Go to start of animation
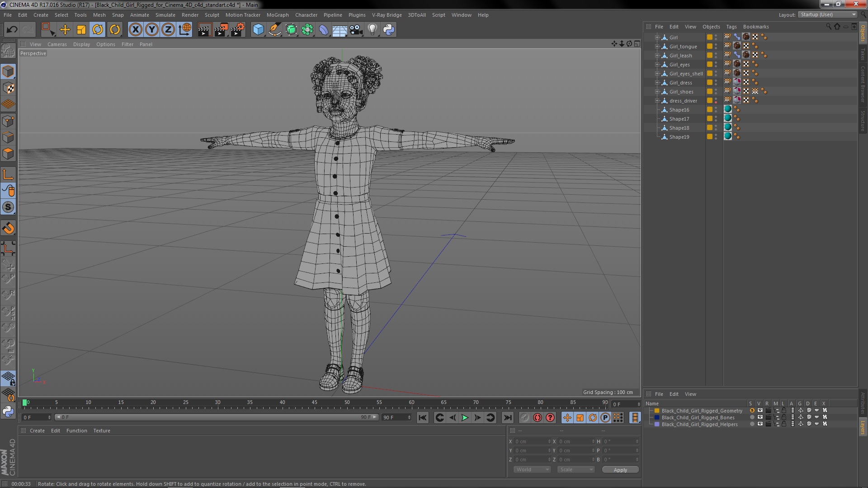 [x=422, y=418]
